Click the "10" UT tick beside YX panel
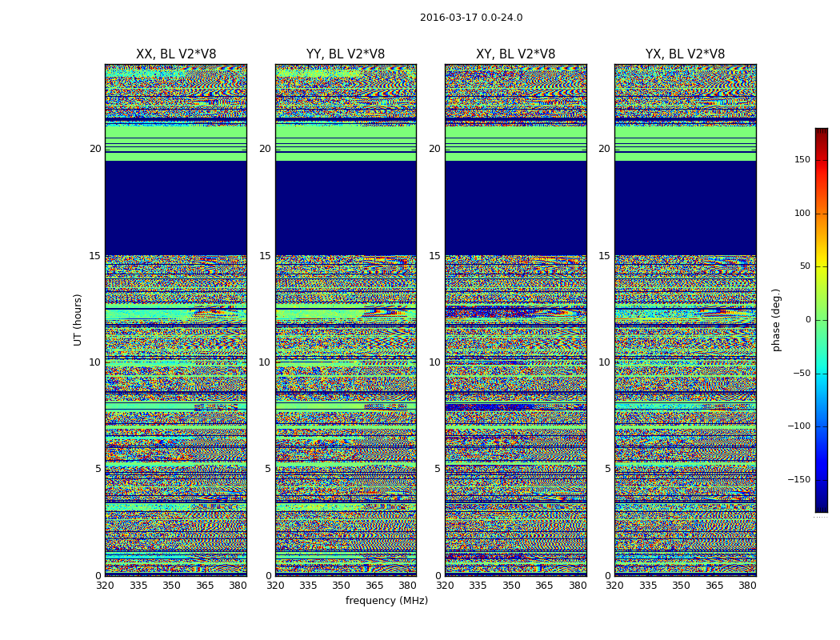Image resolution: width=840 pixels, height=640 pixels. click(x=604, y=362)
